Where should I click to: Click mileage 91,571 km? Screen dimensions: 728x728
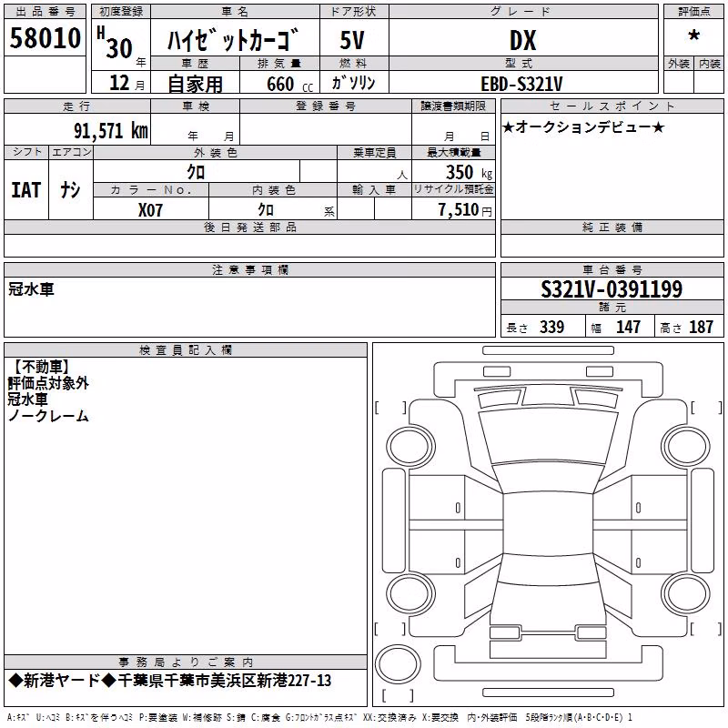pos(110,130)
